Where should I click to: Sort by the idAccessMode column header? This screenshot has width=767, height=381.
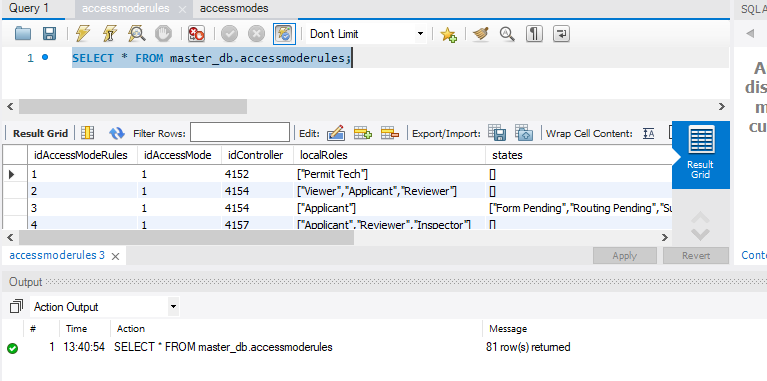click(x=180, y=155)
